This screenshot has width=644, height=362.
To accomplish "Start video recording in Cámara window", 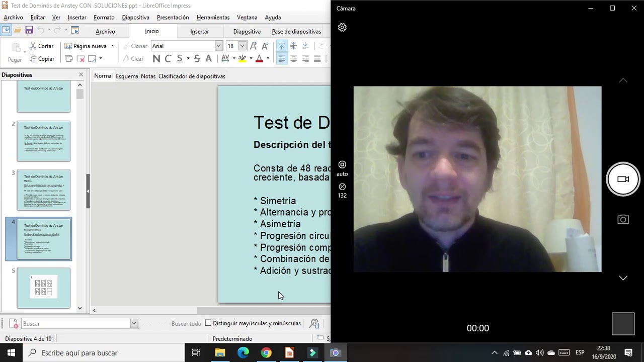I will [623, 179].
